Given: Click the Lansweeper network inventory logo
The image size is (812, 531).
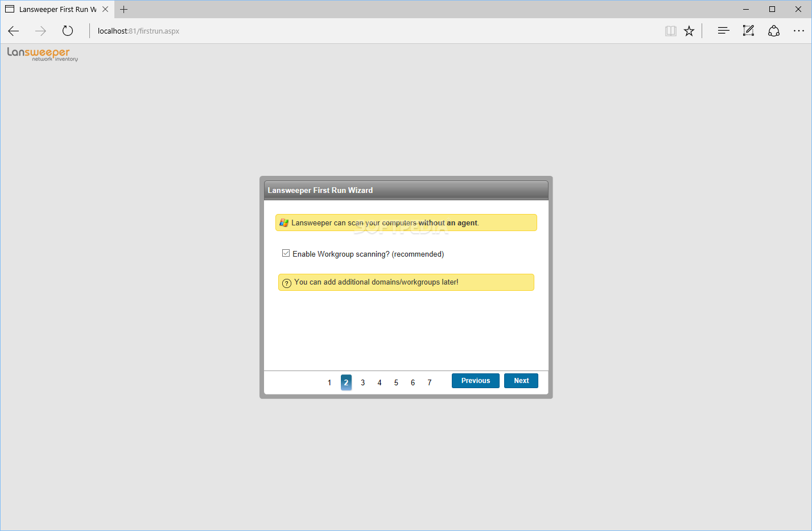Looking at the screenshot, I should [43, 54].
